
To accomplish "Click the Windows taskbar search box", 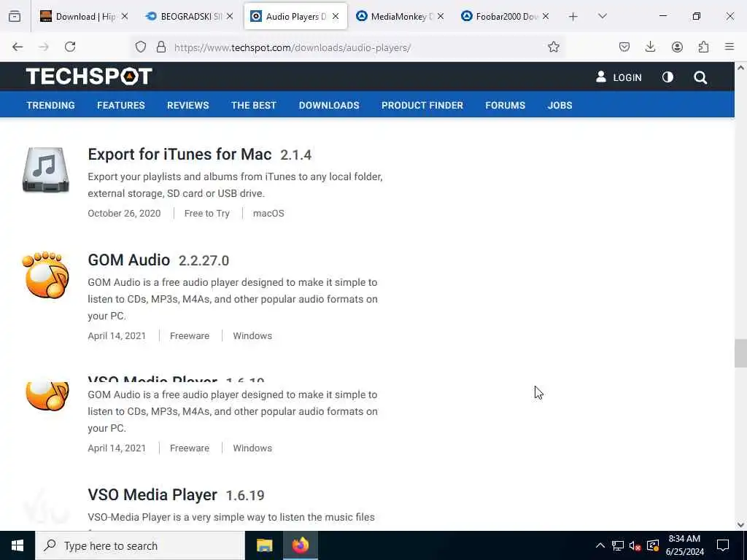I will point(139,545).
